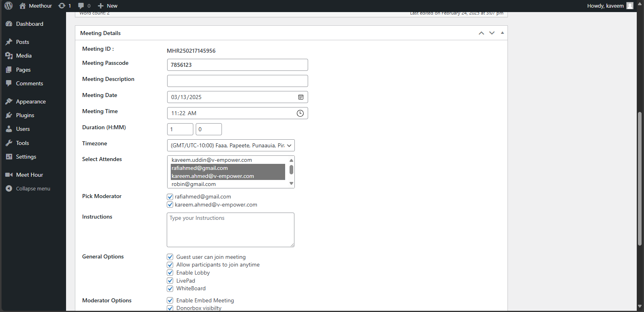The width and height of the screenshot is (644, 312).
Task: Click the Meeting Time 11:22 AM field
Action: tap(238, 113)
